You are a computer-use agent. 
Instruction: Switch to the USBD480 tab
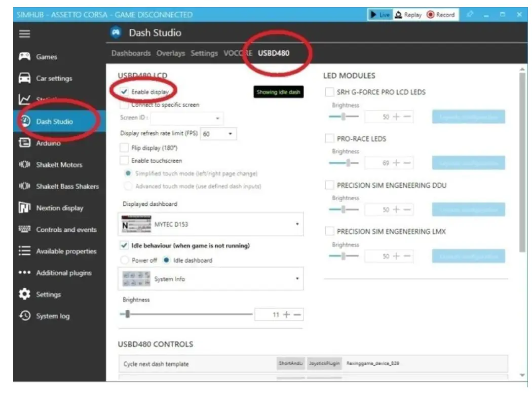click(x=274, y=53)
